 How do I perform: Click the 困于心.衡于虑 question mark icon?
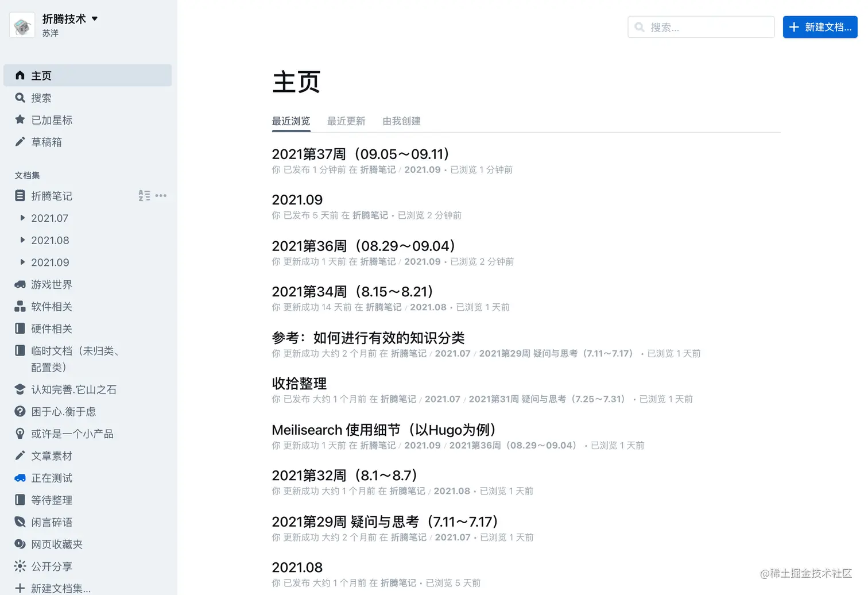[20, 411]
